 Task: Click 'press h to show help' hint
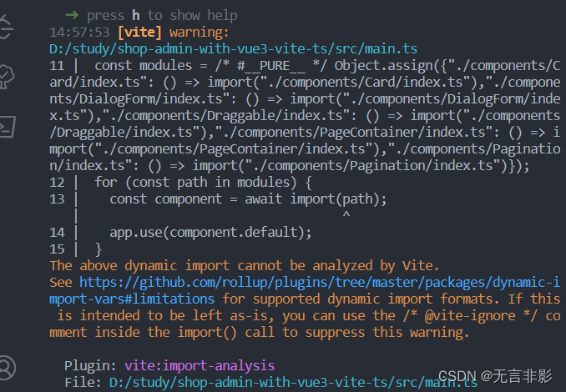click(162, 16)
